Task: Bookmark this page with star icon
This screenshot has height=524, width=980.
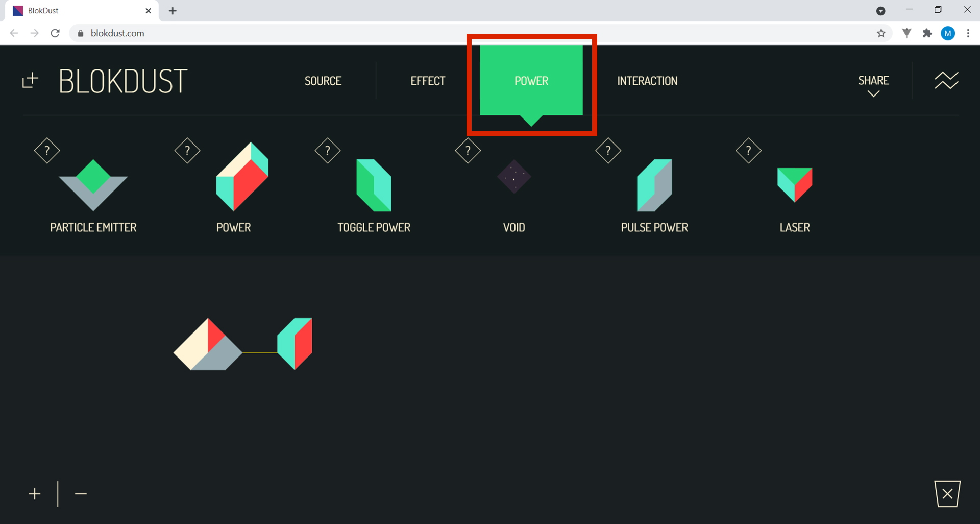Action: [881, 33]
